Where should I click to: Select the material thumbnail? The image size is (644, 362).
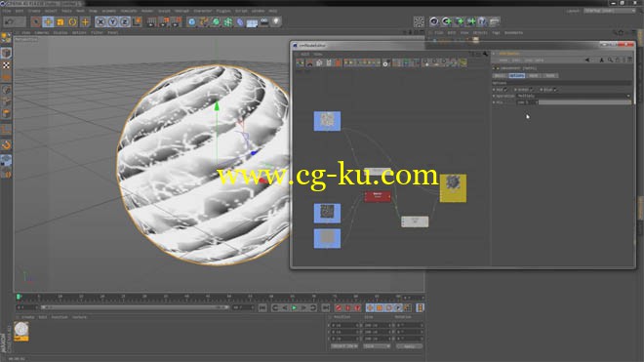point(20,331)
